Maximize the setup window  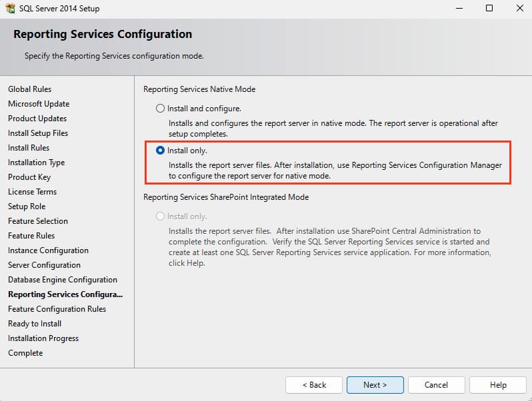(489, 9)
